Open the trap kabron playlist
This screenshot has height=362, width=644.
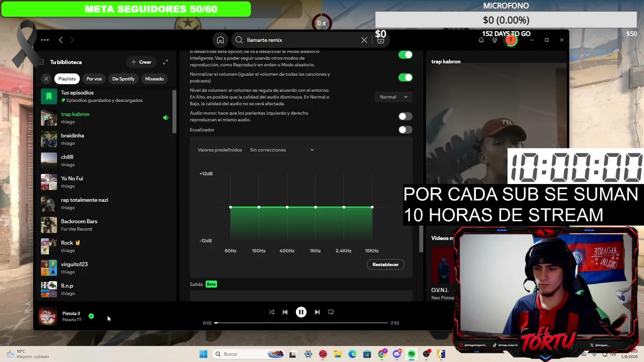(106, 118)
